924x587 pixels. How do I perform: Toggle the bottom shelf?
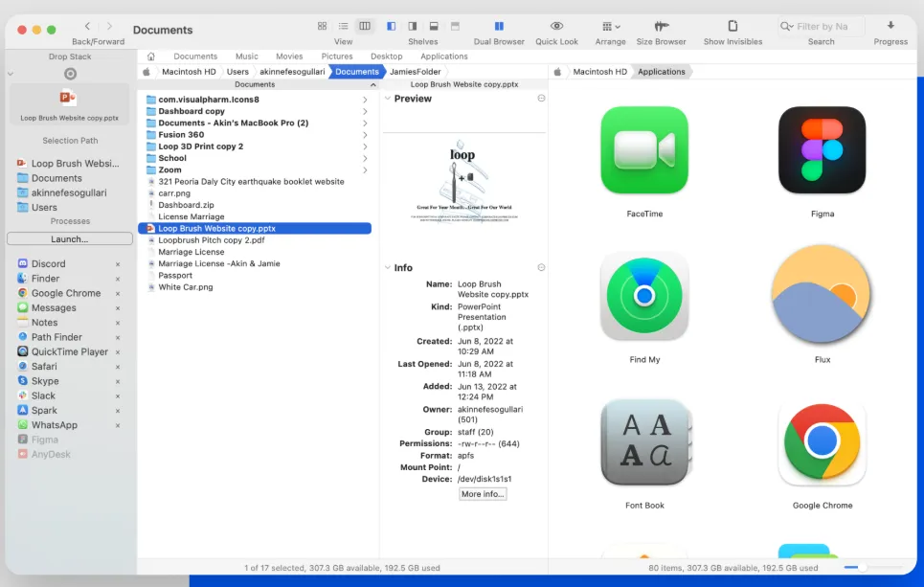coord(434,26)
